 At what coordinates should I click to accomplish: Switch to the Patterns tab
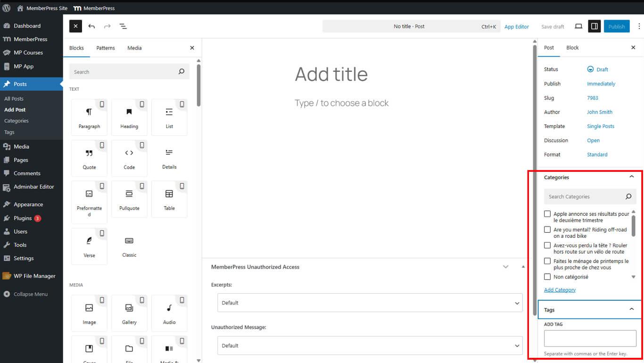point(106,48)
